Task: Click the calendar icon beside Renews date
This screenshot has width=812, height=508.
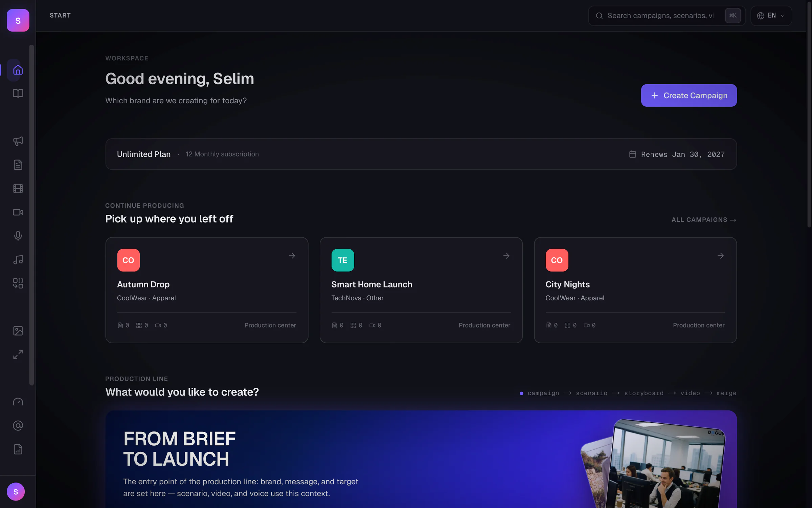Action: coord(632,154)
